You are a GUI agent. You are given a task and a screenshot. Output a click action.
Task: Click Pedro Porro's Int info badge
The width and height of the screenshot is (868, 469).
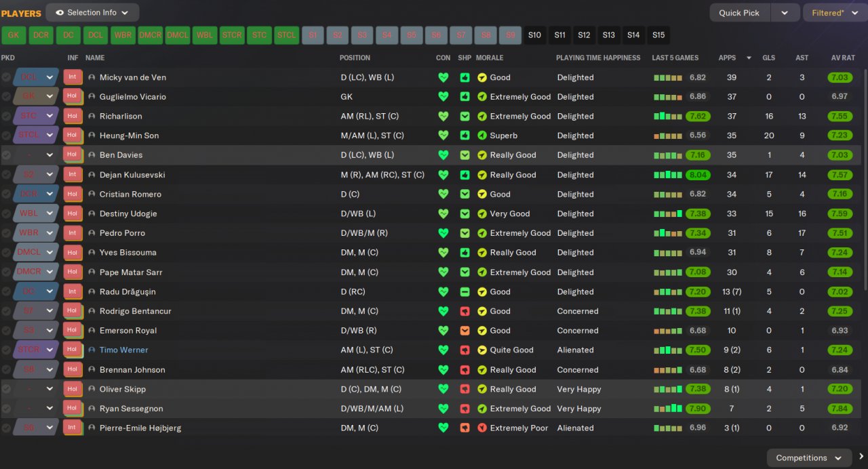tap(73, 233)
